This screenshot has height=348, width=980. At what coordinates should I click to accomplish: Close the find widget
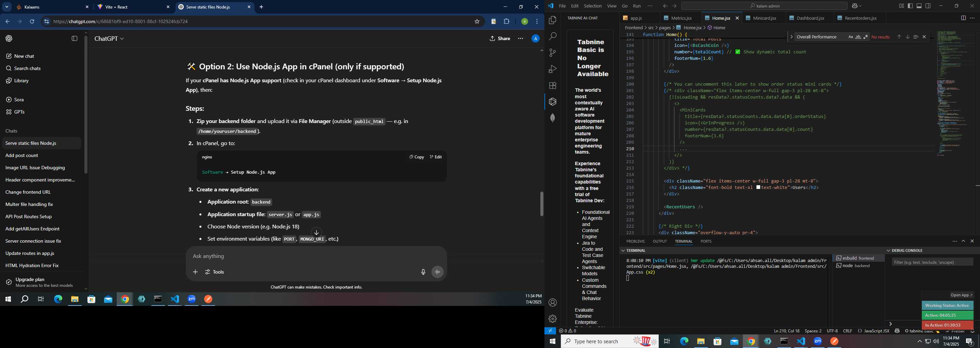pos(924,37)
